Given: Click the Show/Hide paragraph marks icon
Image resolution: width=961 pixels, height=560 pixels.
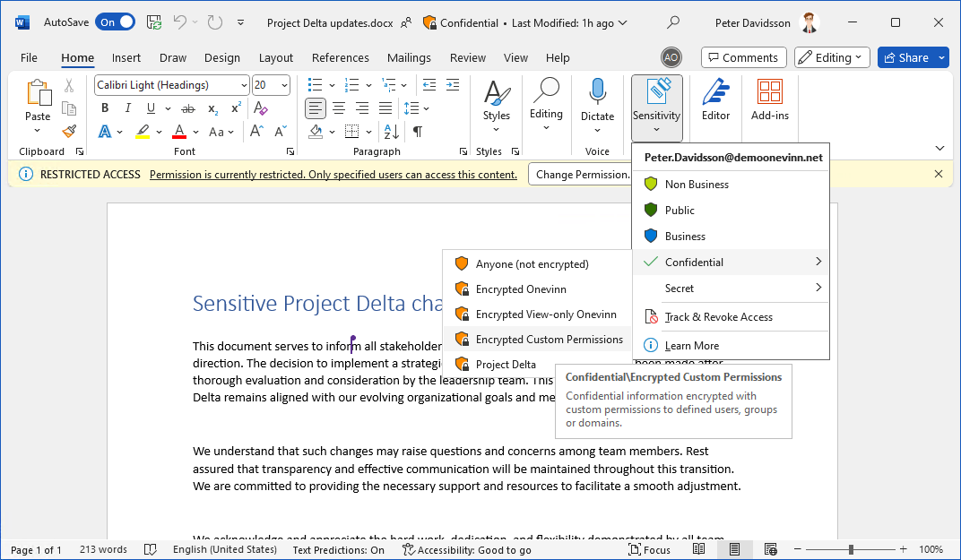Looking at the screenshot, I should (418, 132).
